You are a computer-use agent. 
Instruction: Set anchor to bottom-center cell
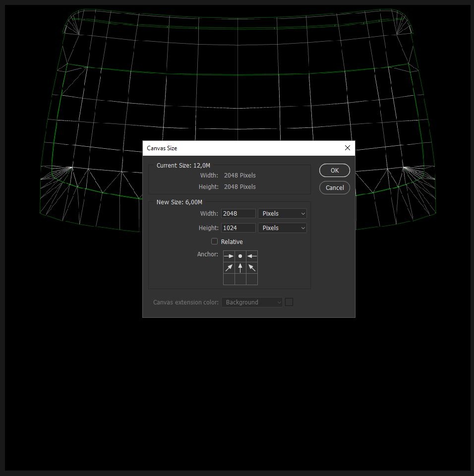(x=240, y=279)
